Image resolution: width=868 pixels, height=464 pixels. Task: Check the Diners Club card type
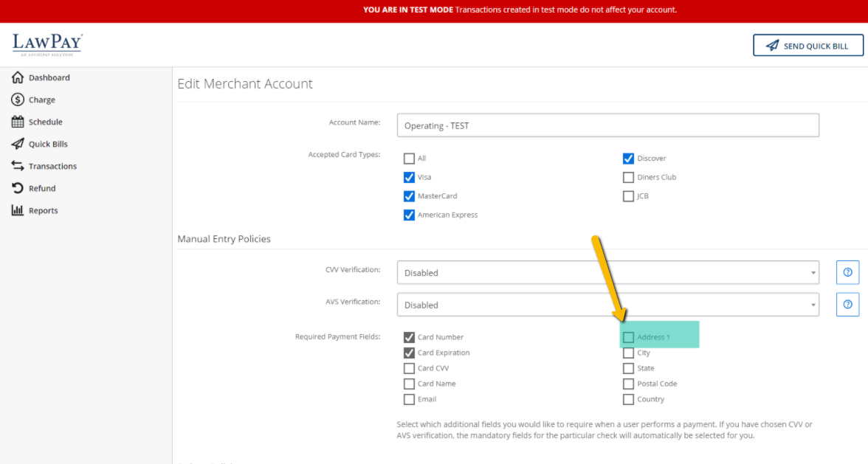coord(628,177)
